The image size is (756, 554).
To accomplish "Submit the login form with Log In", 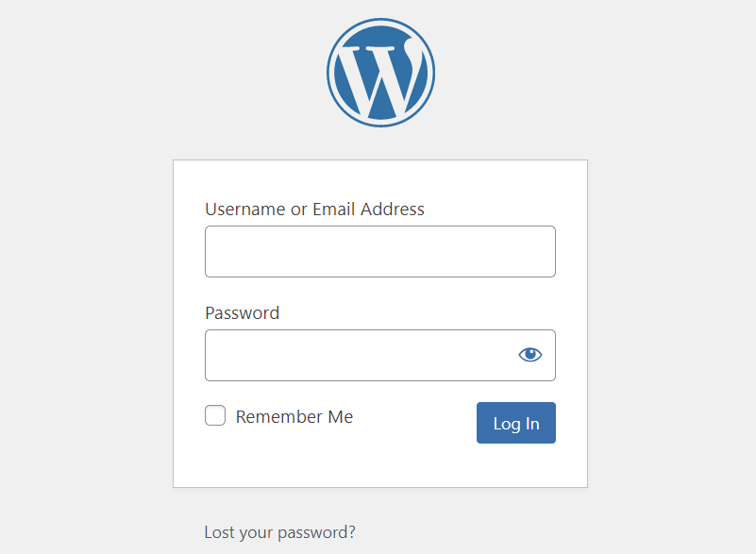I will [x=515, y=423].
